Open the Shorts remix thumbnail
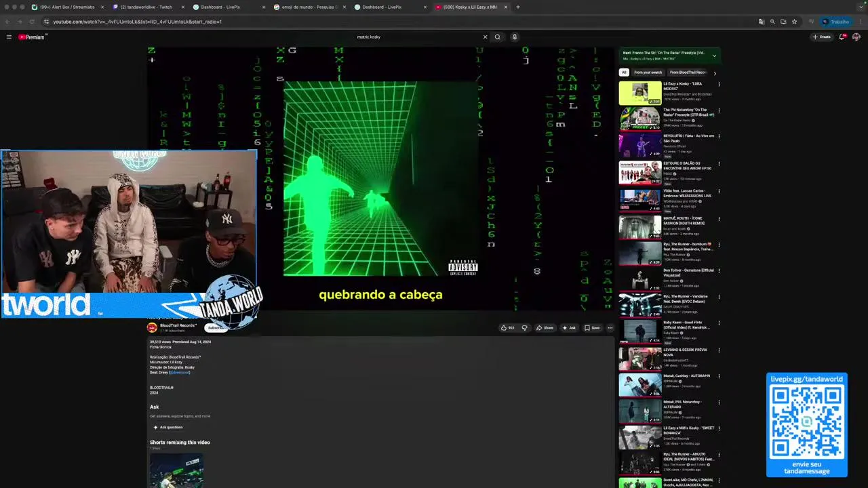The width and height of the screenshot is (868, 488). click(x=176, y=470)
